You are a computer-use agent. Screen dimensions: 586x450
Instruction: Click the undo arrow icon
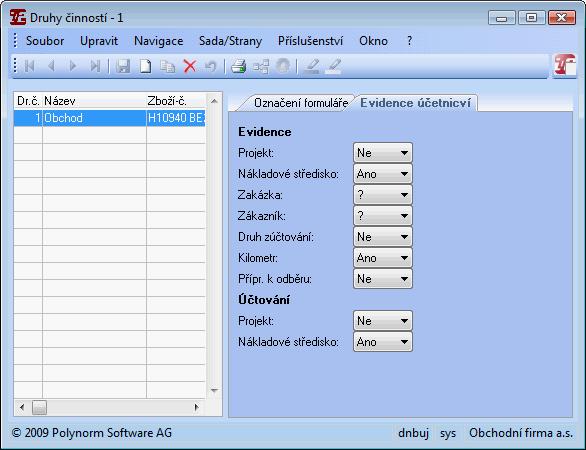tap(211, 67)
